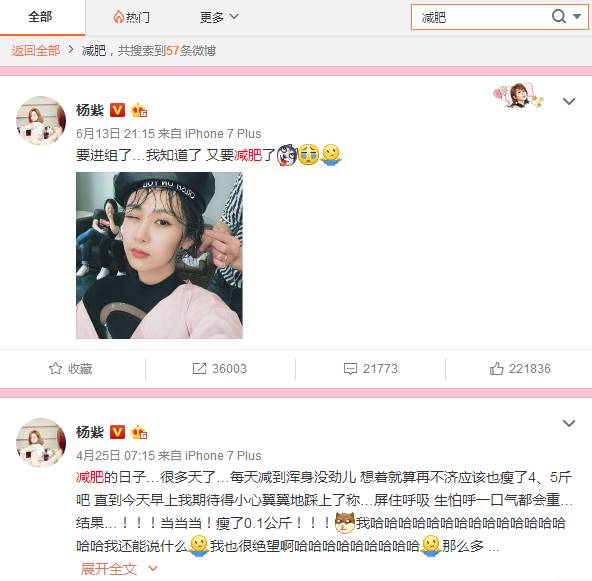
Task: Click the 减肥 search input field
Action: [481, 17]
